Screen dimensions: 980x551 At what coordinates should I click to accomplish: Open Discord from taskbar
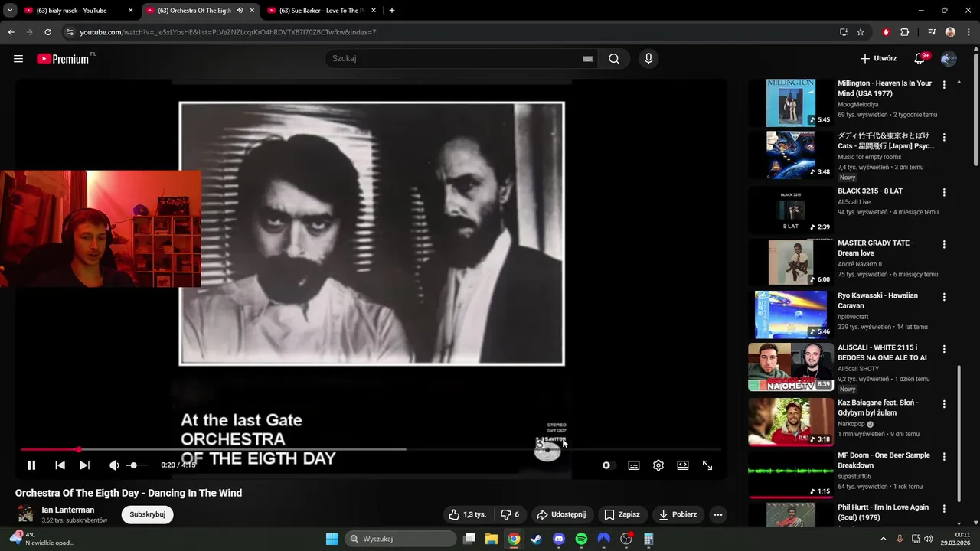[558, 539]
